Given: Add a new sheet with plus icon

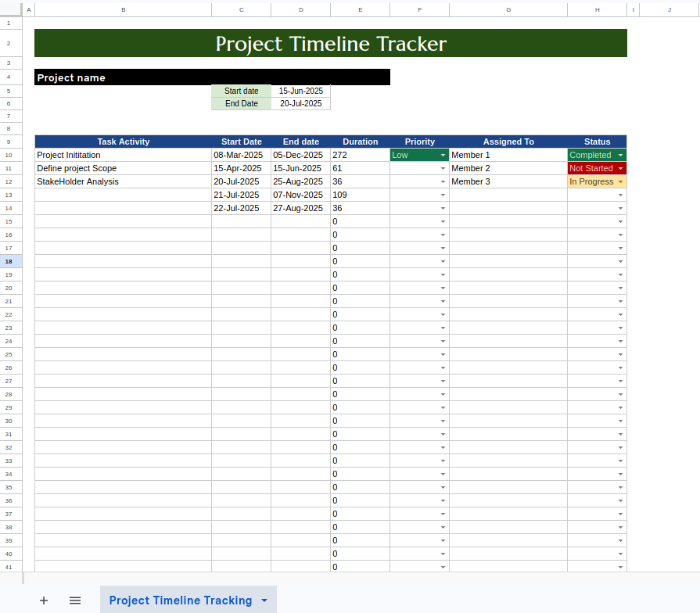Looking at the screenshot, I should click(44, 600).
